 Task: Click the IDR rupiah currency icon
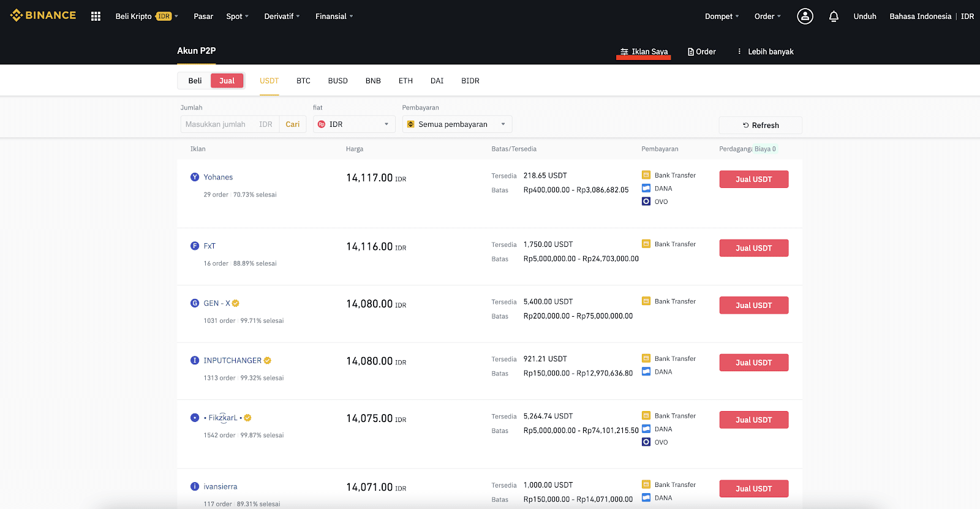pyautogui.click(x=322, y=124)
